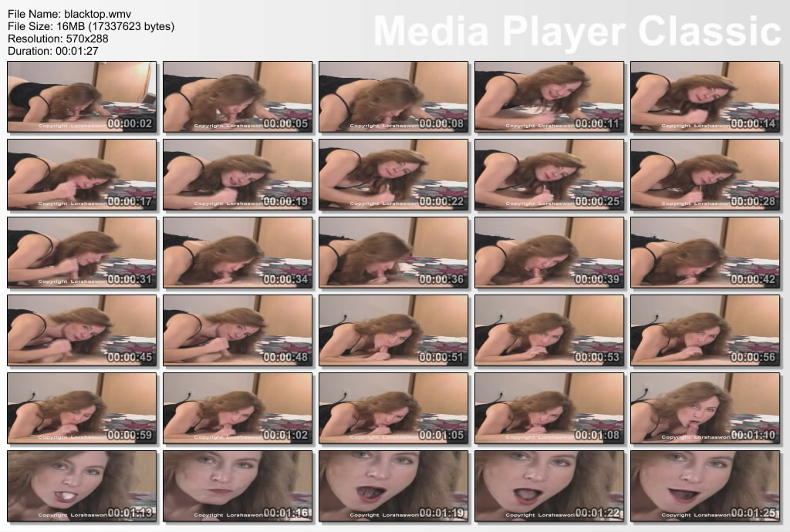This screenshot has width=790, height=532.
Task: Click the thumbnail timestamped 00:00:02
Action: pos(82,97)
